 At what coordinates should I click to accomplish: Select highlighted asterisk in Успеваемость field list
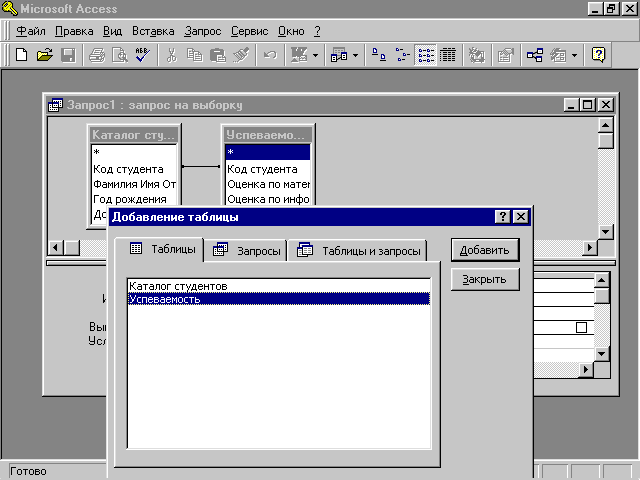pyautogui.click(x=268, y=153)
